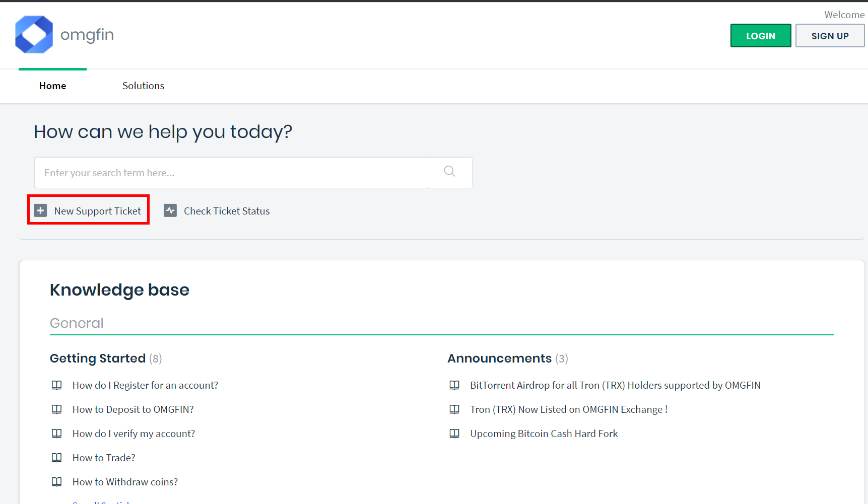Open article How to Withdraw coins

click(x=125, y=482)
